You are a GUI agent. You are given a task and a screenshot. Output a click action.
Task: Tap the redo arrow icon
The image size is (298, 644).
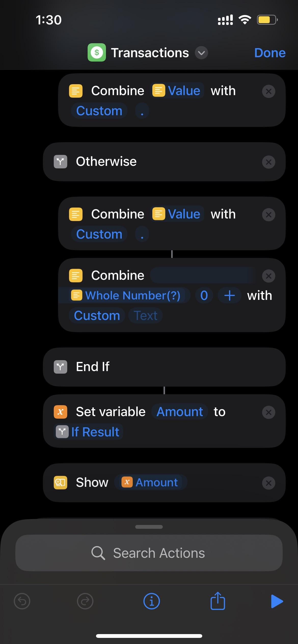coord(85,601)
